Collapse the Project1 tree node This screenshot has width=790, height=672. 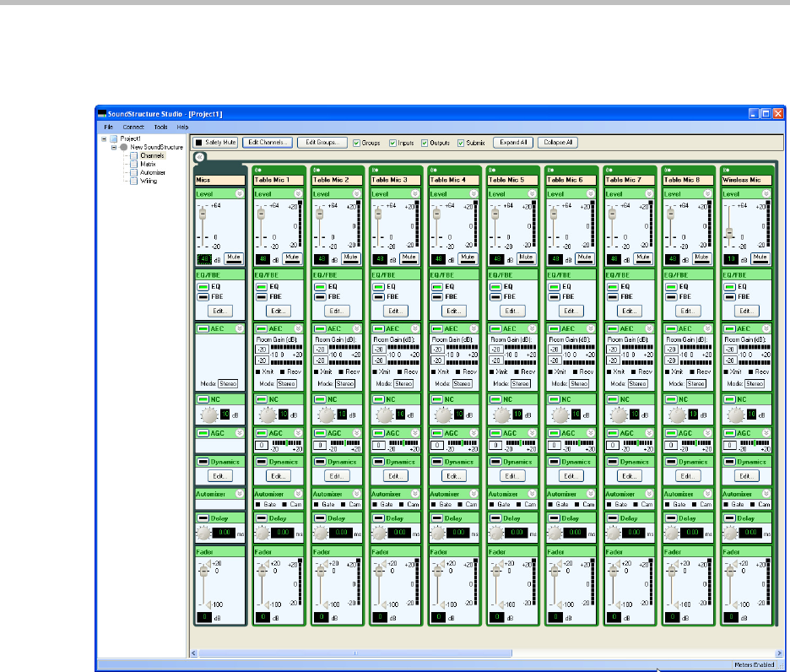click(x=103, y=138)
